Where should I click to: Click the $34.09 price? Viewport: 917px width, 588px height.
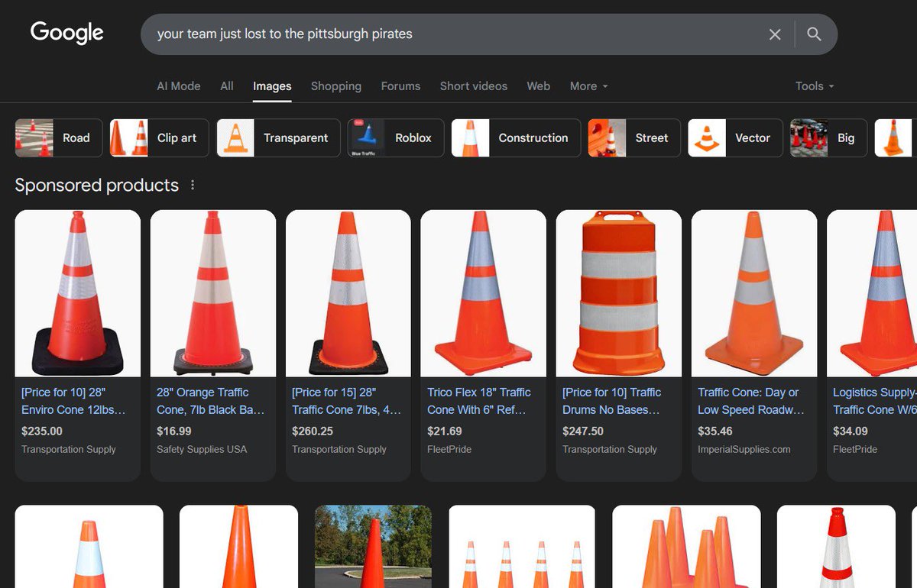tap(851, 431)
